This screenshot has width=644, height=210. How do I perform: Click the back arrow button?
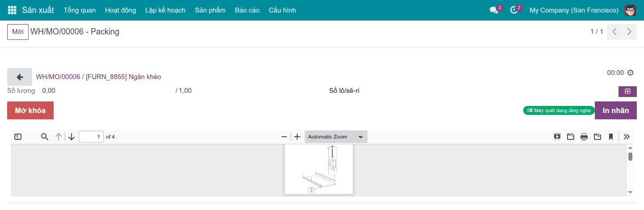tap(20, 77)
